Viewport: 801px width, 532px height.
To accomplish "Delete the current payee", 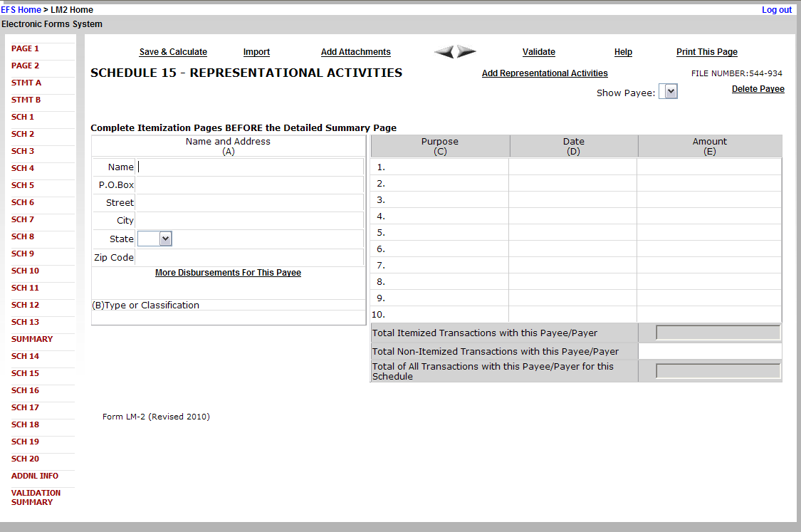I will coord(758,89).
